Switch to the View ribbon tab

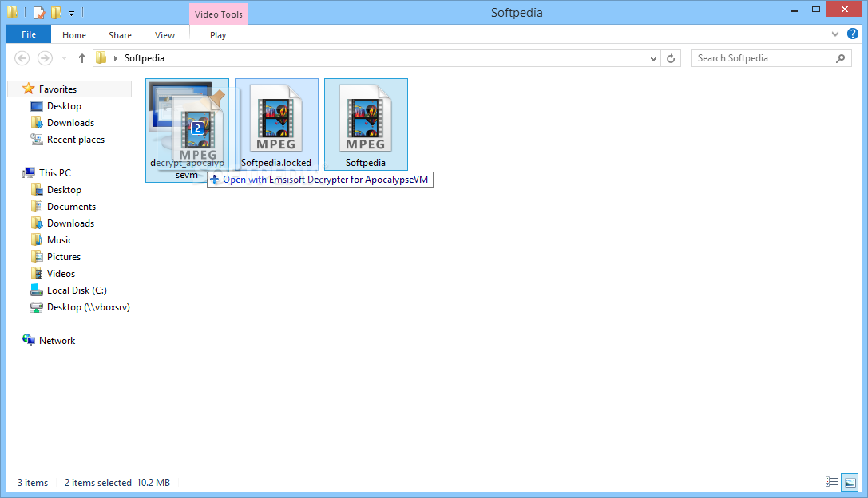(x=165, y=35)
